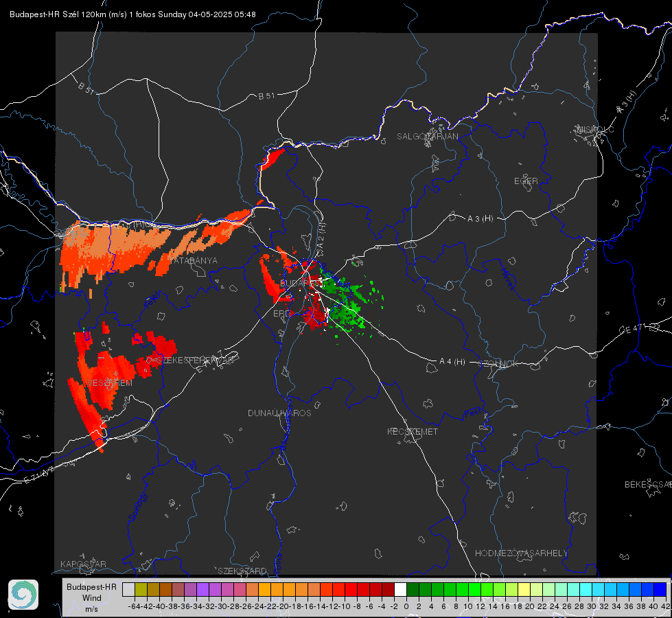Click the ÉRD town label

pos(281,314)
